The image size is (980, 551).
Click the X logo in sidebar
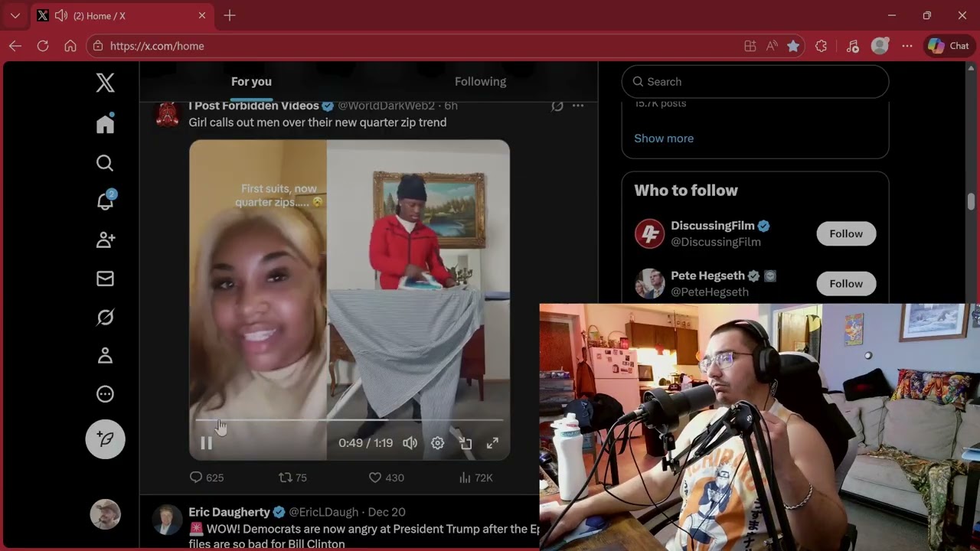(105, 83)
